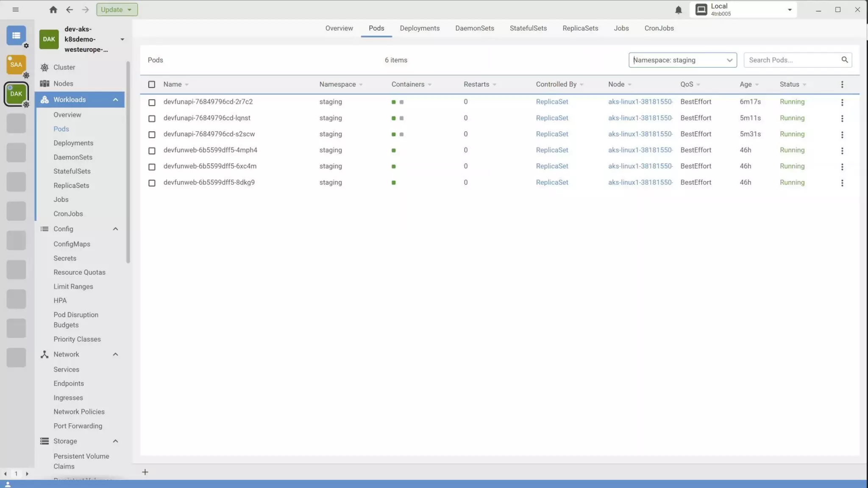Select the devfunweb-6b5599dff5-4mph4 checkbox
The height and width of the screenshot is (488, 868).
coord(152,150)
